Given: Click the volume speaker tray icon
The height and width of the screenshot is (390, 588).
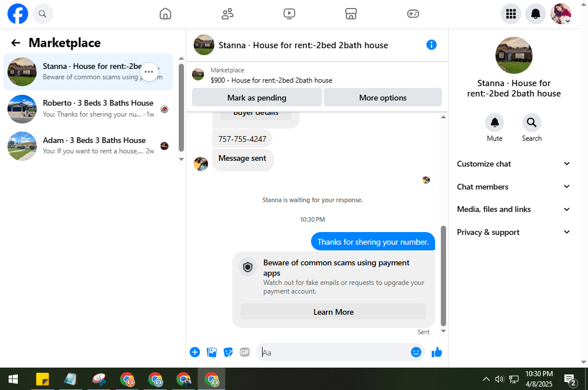Looking at the screenshot, I should tap(499, 379).
